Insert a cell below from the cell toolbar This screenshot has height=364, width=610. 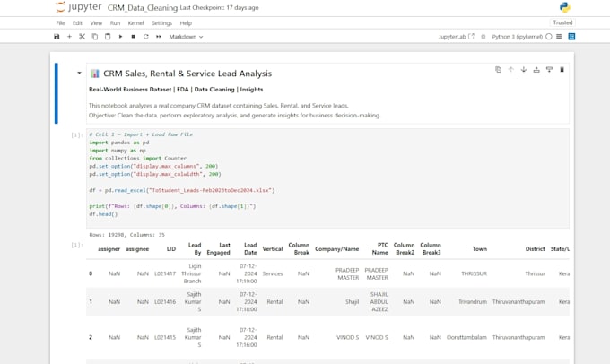pos(549,70)
